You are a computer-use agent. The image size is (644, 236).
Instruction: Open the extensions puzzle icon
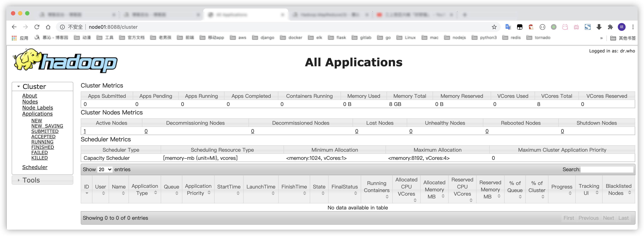(x=610, y=27)
